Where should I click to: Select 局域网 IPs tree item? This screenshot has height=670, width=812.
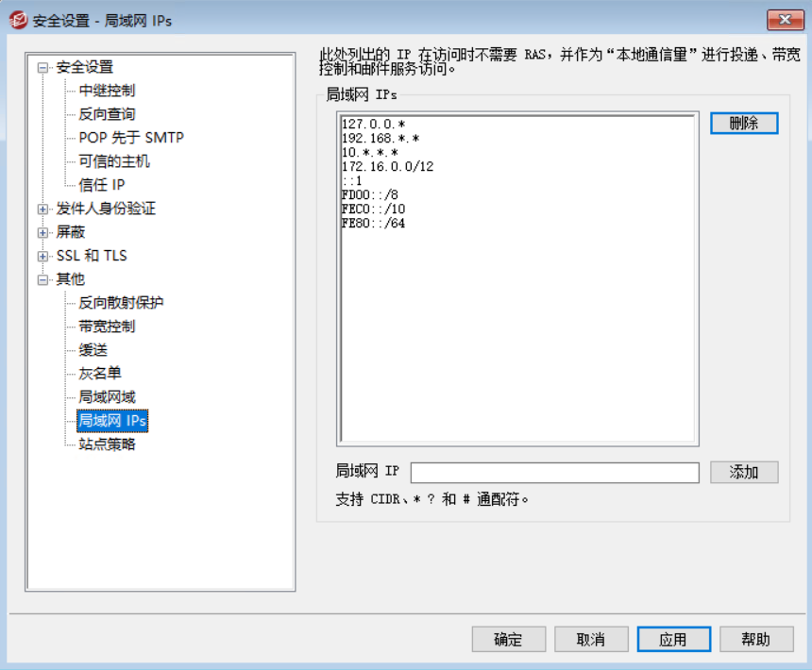(112, 421)
